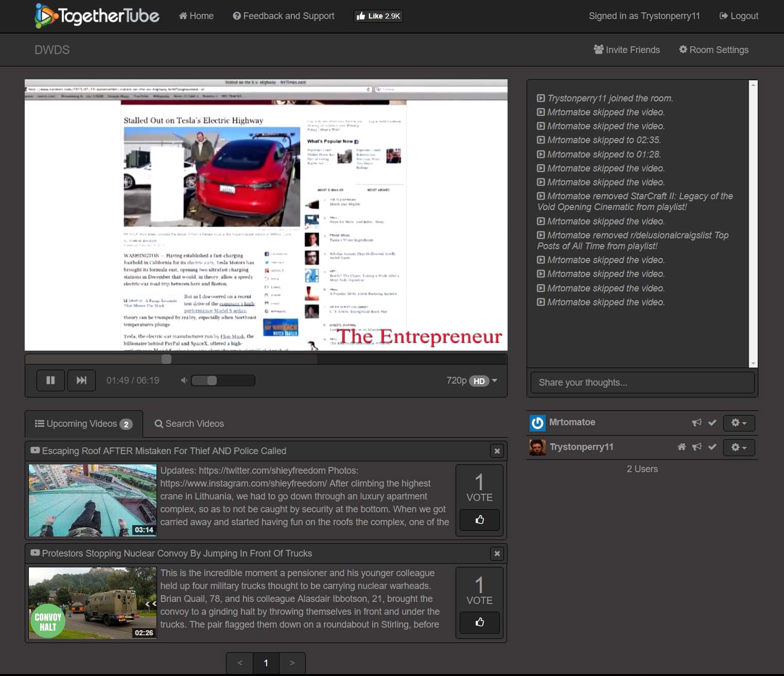Switch to the Search Videos tab
The image size is (784, 676).
[x=189, y=423]
